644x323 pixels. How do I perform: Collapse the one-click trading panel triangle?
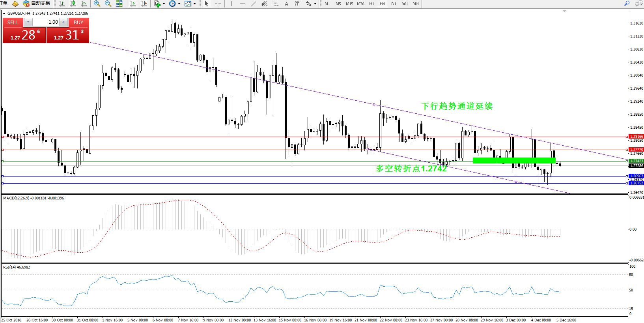[x=4, y=13]
